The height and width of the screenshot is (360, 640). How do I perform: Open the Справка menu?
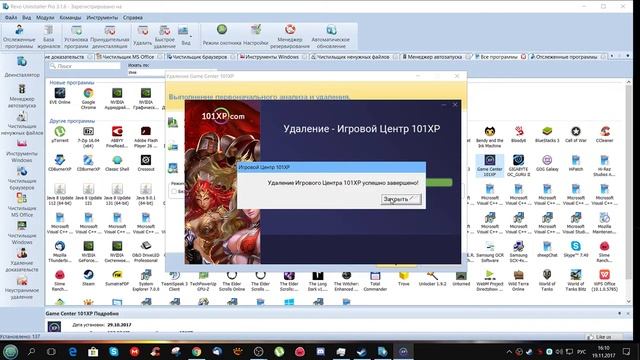click(133, 18)
